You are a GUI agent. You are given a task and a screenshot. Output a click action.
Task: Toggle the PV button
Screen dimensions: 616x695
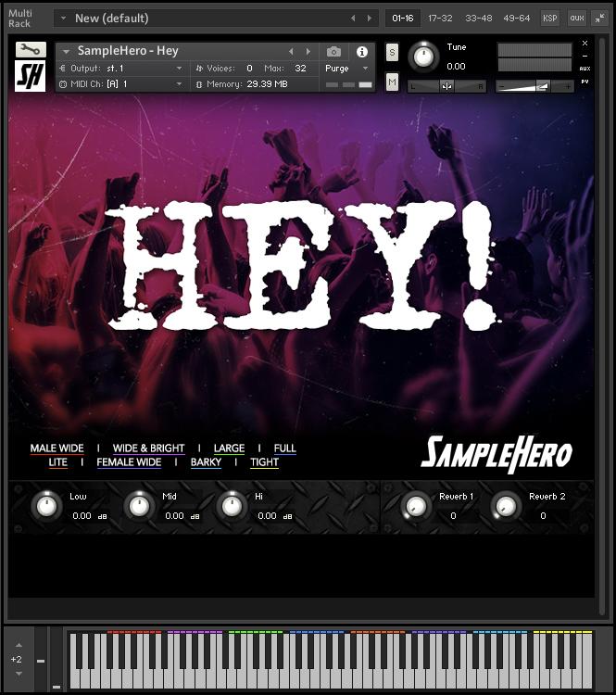(585, 82)
